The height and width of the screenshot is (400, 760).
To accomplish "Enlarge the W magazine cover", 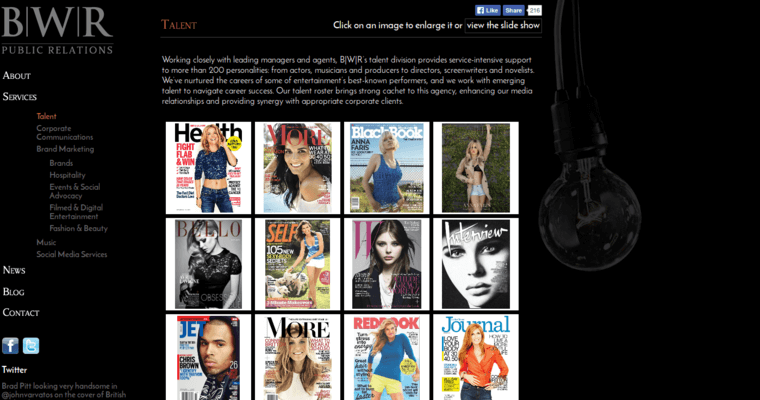I will pos(387,264).
